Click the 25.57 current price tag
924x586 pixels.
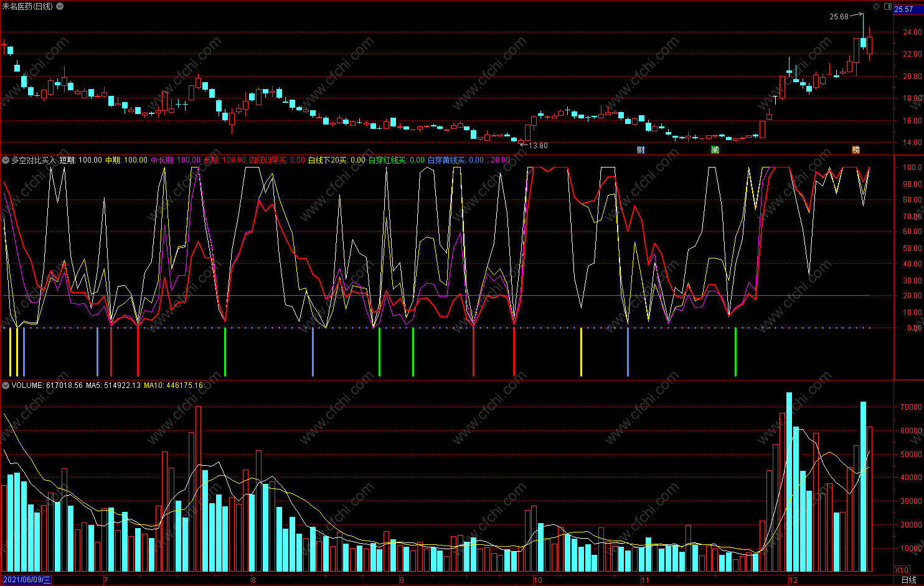tap(903, 9)
